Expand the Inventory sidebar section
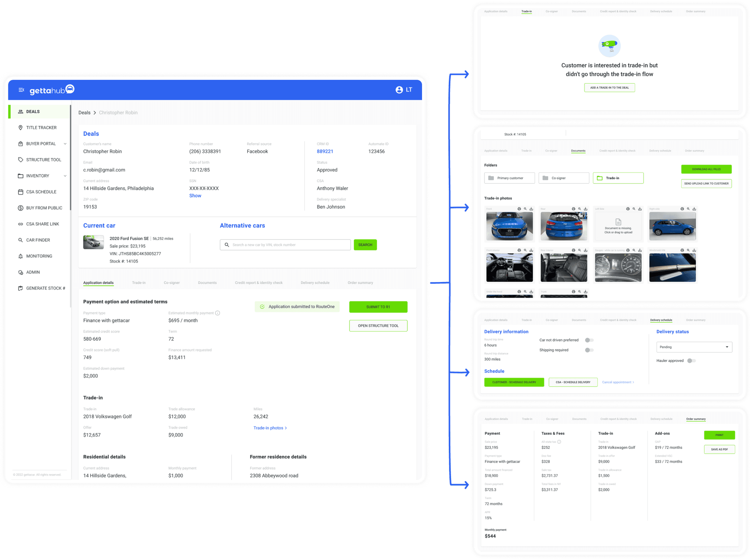The height and width of the screenshot is (560, 751). tap(65, 176)
